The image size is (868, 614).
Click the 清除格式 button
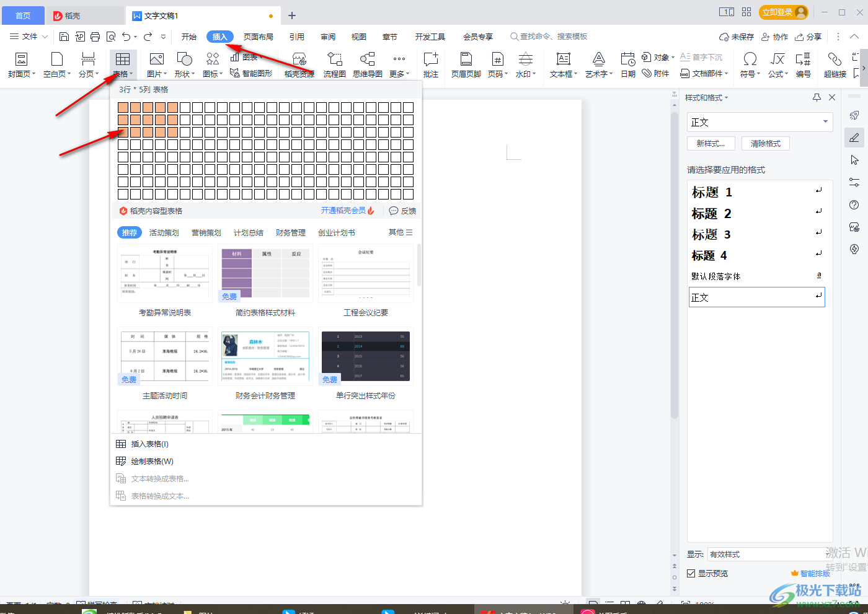coord(766,143)
